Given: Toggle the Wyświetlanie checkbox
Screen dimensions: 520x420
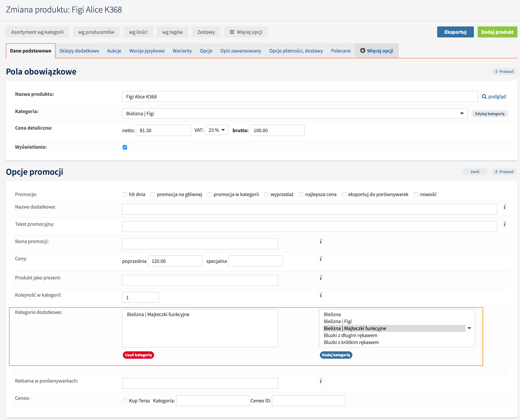Looking at the screenshot, I should coord(125,147).
